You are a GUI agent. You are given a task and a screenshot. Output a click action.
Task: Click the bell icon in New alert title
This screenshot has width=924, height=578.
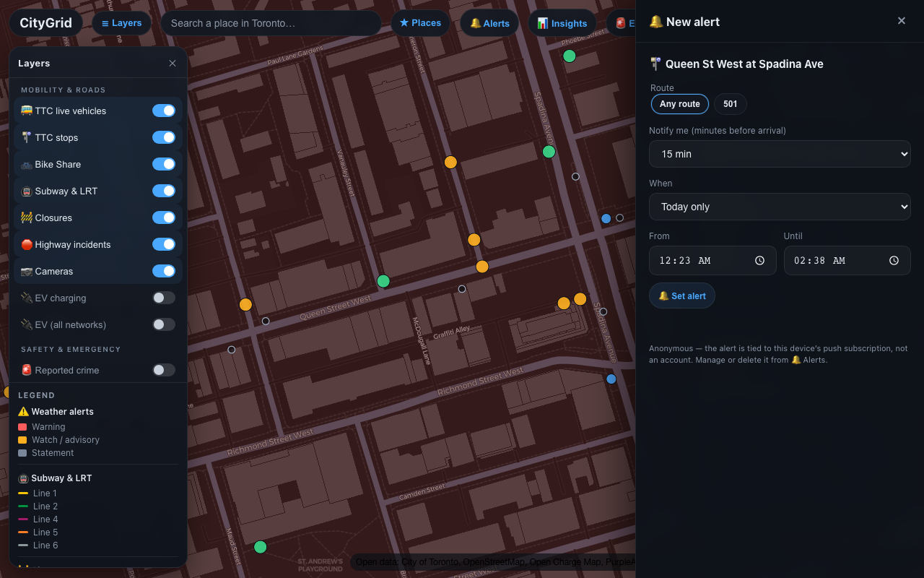[x=655, y=22]
